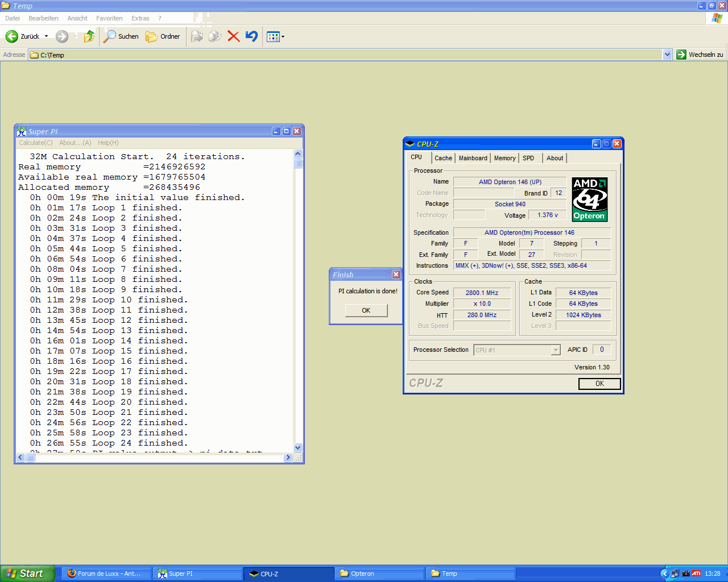Click Super PI vertical scrollbar up arrow
This screenshot has height=582, width=728.
tap(298, 154)
